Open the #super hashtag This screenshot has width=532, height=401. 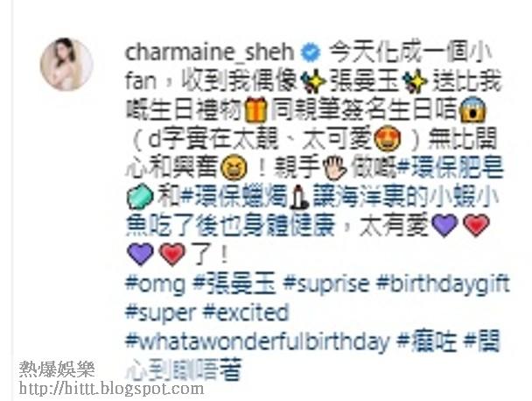(160, 313)
